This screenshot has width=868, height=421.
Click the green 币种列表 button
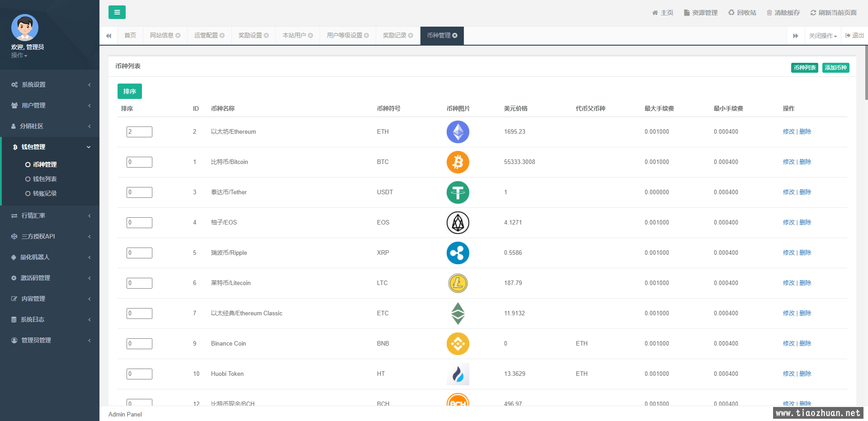pos(805,68)
